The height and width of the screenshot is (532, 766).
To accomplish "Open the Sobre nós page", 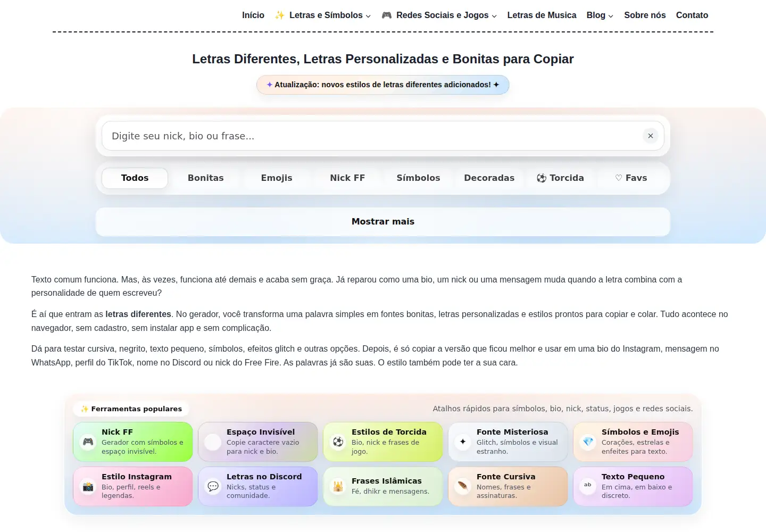I will 645,15.
